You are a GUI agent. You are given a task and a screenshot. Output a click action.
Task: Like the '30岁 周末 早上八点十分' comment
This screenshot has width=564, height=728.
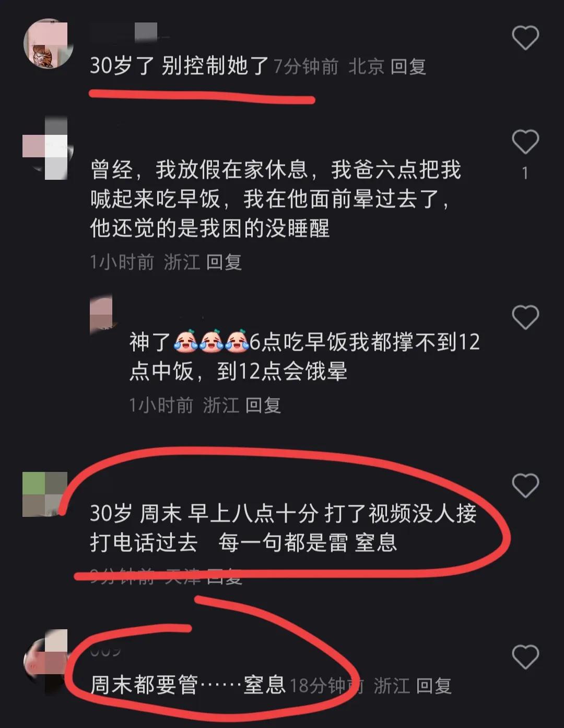(525, 485)
